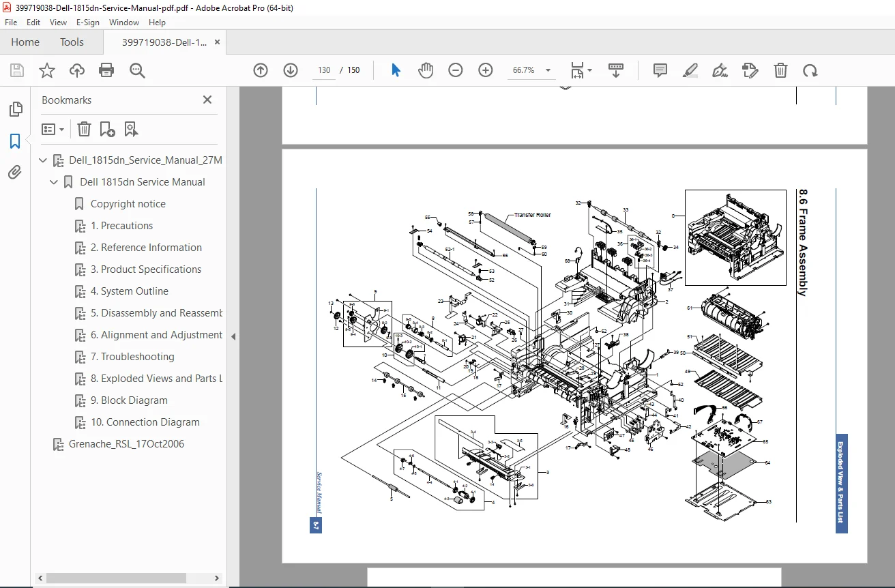Select the highlighter pen tool
Screen dimensions: 895x588
point(690,70)
